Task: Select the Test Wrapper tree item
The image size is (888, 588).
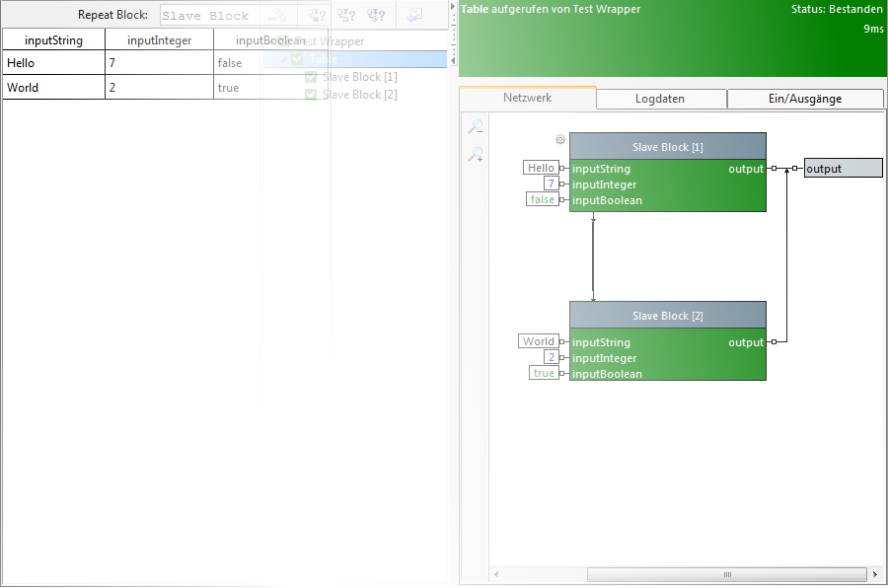Action: [332, 41]
